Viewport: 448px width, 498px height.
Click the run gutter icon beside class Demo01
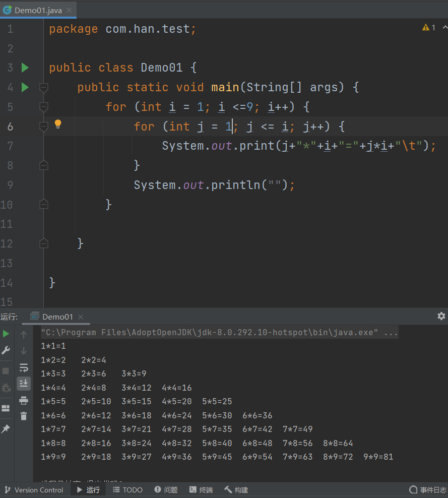pyautogui.click(x=25, y=68)
